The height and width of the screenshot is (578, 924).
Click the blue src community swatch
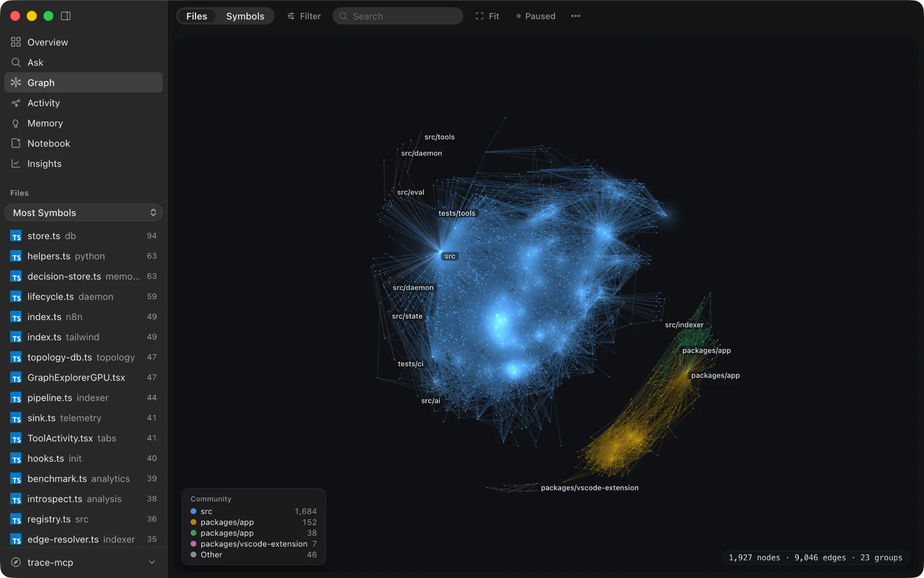193,511
